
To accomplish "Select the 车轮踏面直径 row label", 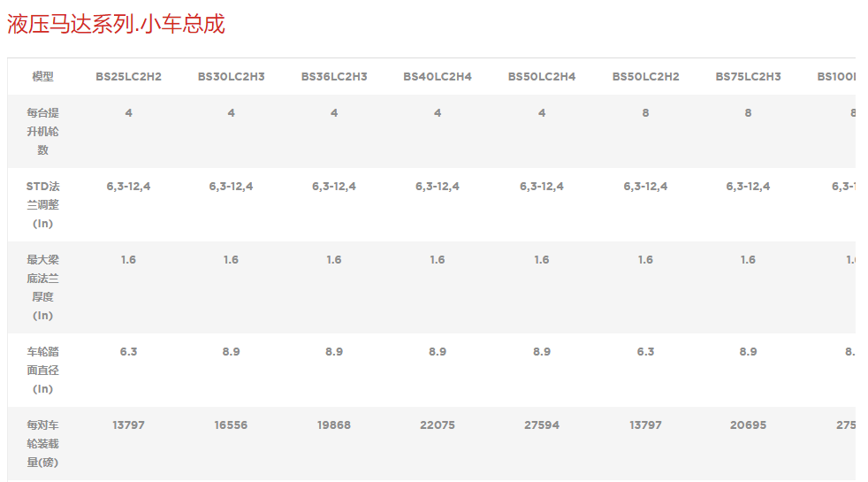I will 42,370.
